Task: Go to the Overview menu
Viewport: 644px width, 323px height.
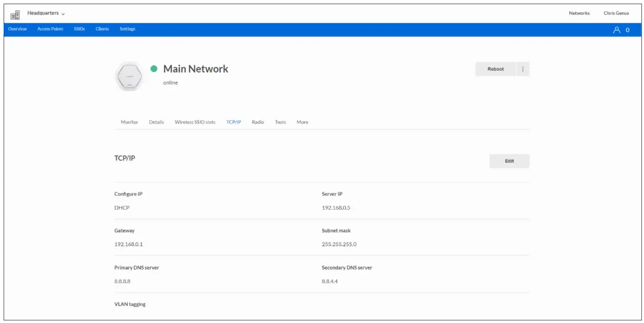Action: tap(18, 29)
